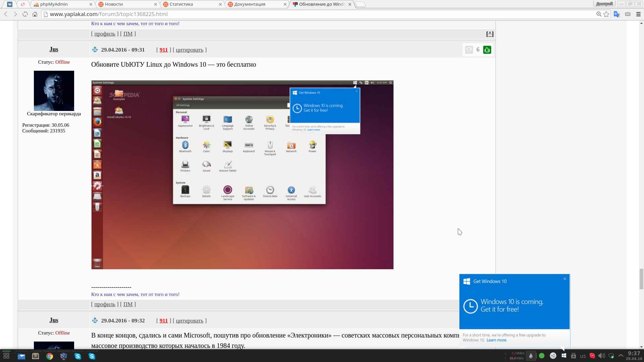Click the Google Translate extension icon
644x362 pixels.
616,14
